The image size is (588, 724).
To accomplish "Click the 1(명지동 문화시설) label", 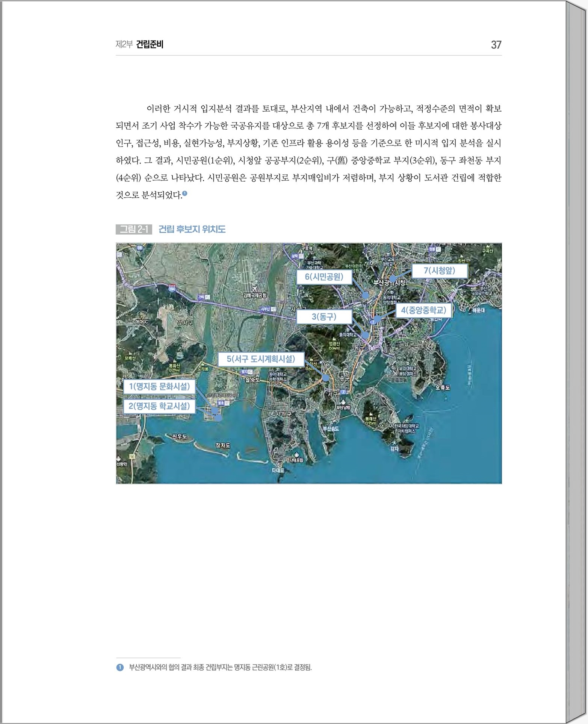I will click(x=159, y=386).
